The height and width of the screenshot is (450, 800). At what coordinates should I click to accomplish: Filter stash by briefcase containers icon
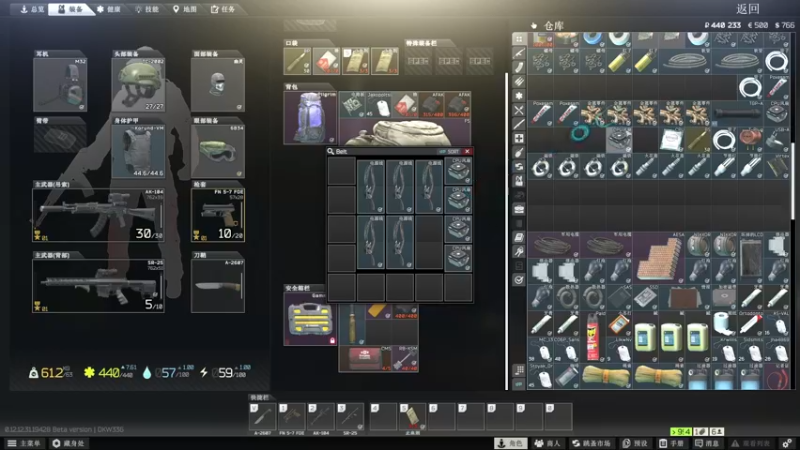click(519, 209)
